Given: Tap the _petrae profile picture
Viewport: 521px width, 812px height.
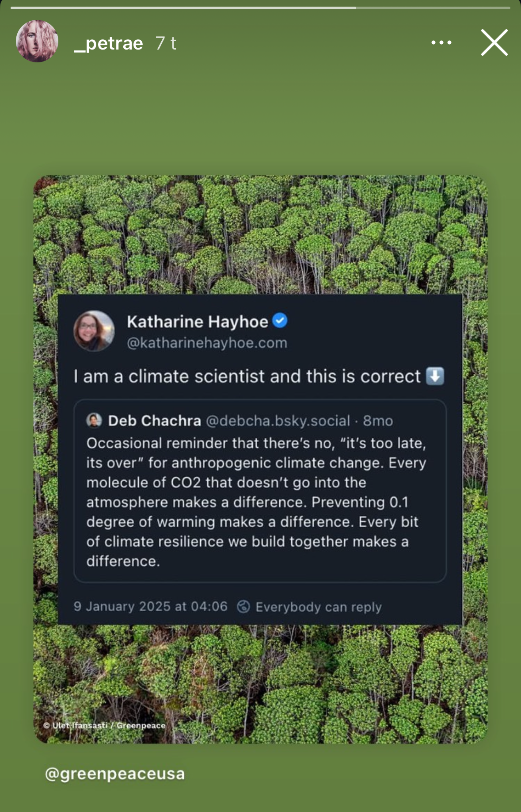Looking at the screenshot, I should tap(37, 41).
